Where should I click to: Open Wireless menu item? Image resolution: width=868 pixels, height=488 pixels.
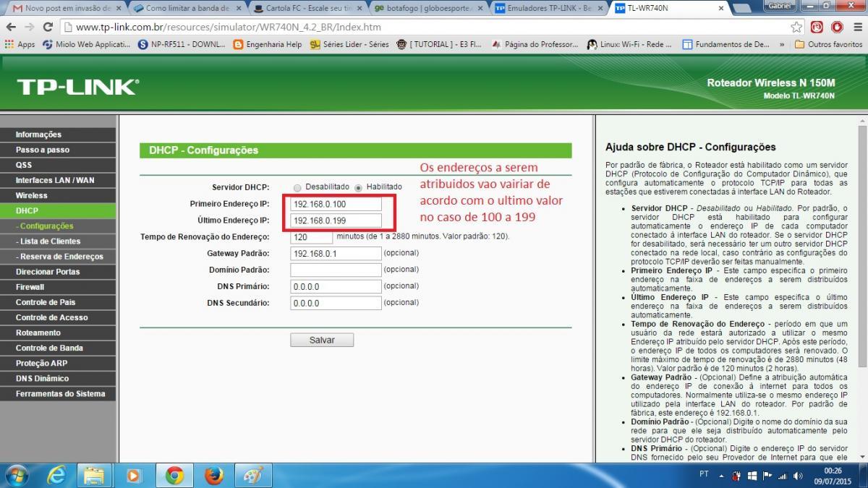58,195
